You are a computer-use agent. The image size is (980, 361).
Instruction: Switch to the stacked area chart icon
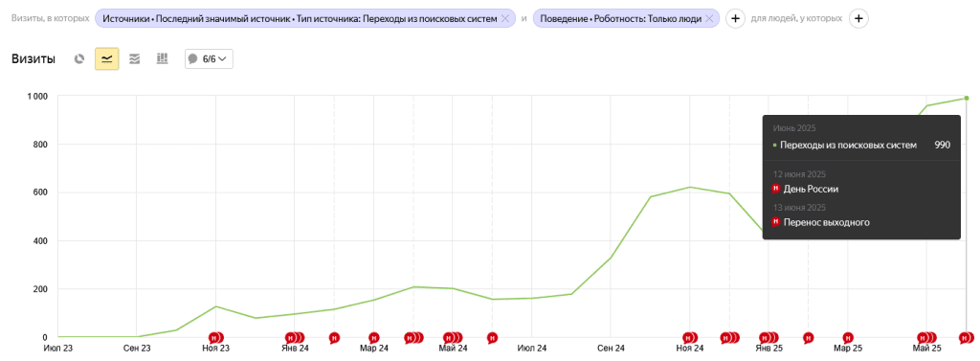click(x=134, y=58)
